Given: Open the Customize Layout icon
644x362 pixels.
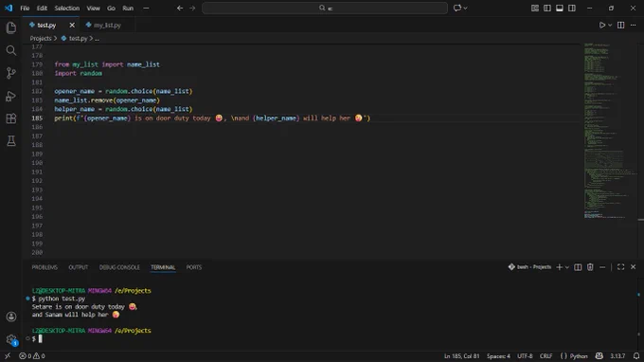Looking at the screenshot, I should pos(535,9).
